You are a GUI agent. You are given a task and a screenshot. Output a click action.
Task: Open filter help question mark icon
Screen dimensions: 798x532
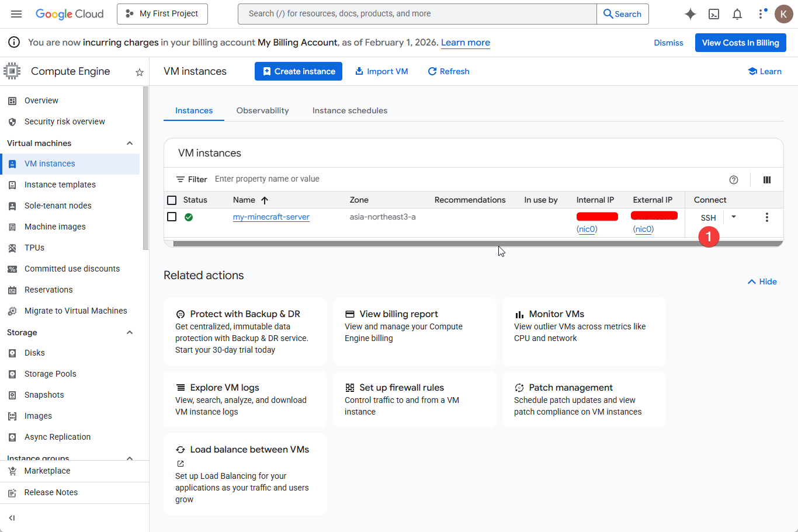pos(734,180)
